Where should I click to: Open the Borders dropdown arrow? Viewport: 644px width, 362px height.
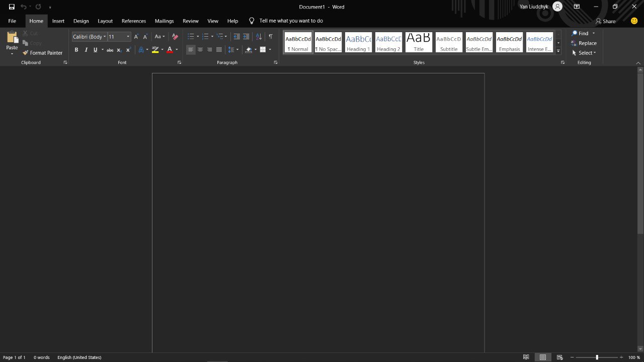coord(270,50)
